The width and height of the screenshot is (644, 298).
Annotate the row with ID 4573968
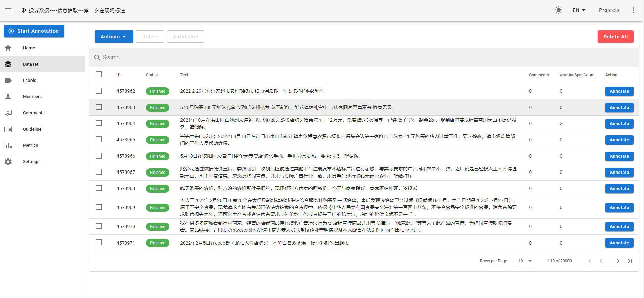point(619,189)
